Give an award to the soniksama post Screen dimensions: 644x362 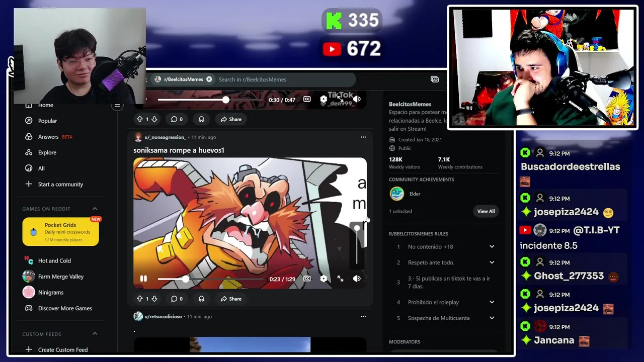coord(201,299)
